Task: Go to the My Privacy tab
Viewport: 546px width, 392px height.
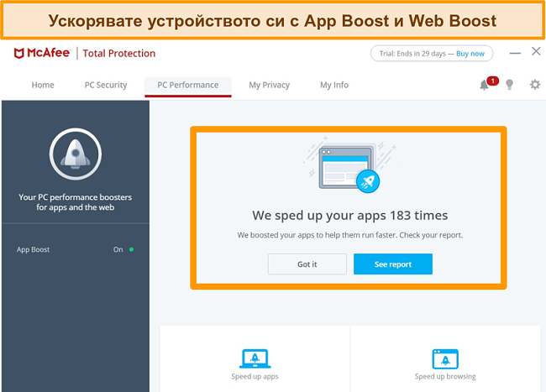Action: point(269,85)
